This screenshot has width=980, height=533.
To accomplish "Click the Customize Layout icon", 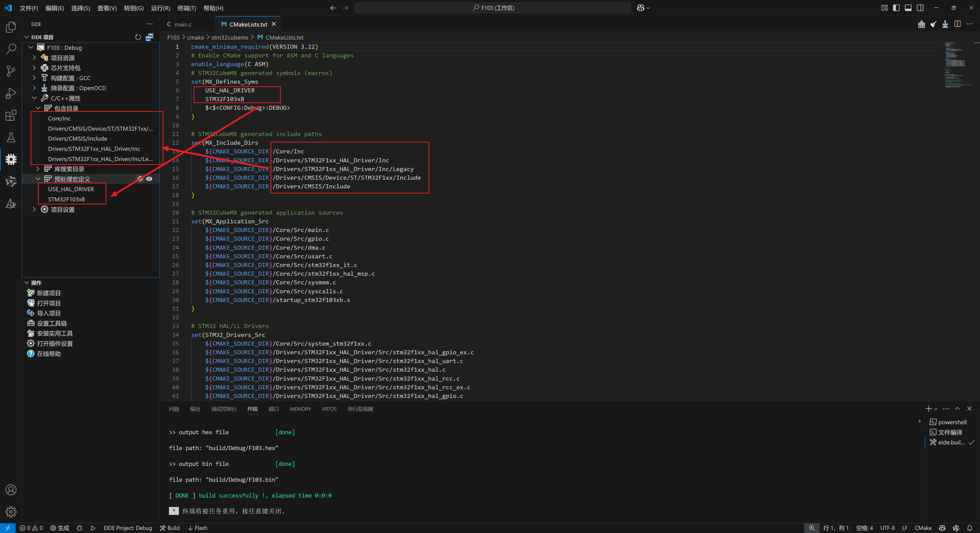I will [x=885, y=8].
